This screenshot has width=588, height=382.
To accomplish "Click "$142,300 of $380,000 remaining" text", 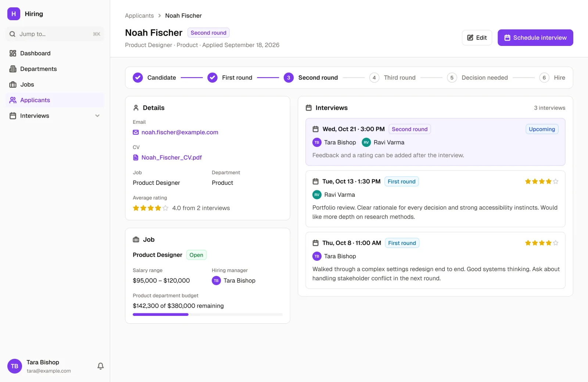I will tap(178, 306).
